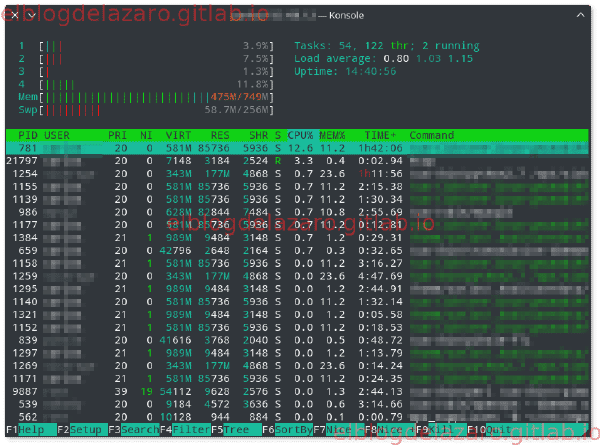Screen dimensions: 600x446
Task: Select process row with PID 562
Action: (x=297, y=417)
